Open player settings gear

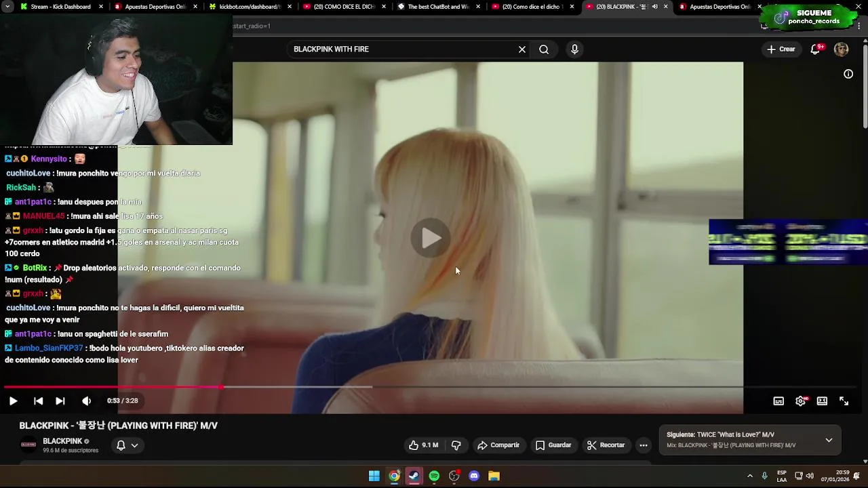pyautogui.click(x=801, y=401)
